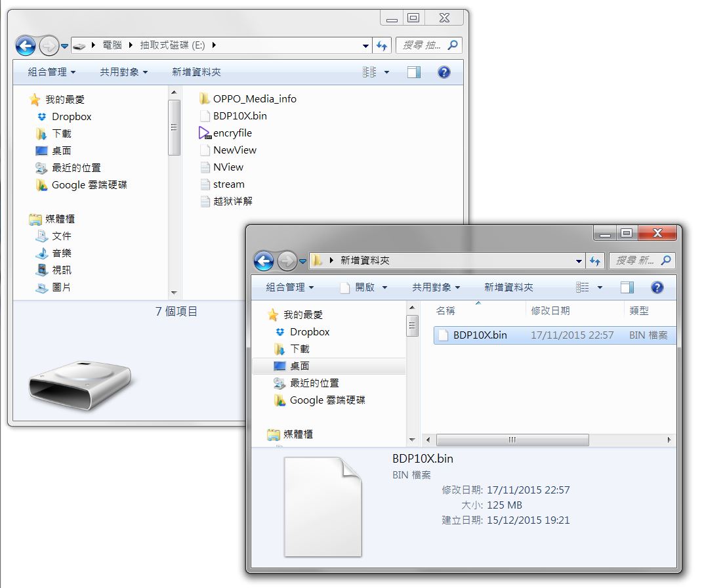Toggle preview pane in the back window
Image resolution: width=702 pixels, height=588 pixels.
(413, 72)
